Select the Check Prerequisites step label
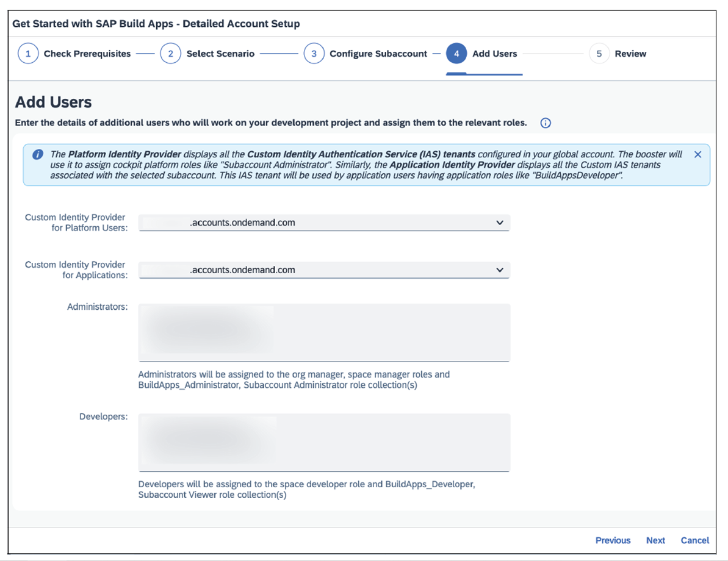728x561 pixels. click(x=87, y=54)
